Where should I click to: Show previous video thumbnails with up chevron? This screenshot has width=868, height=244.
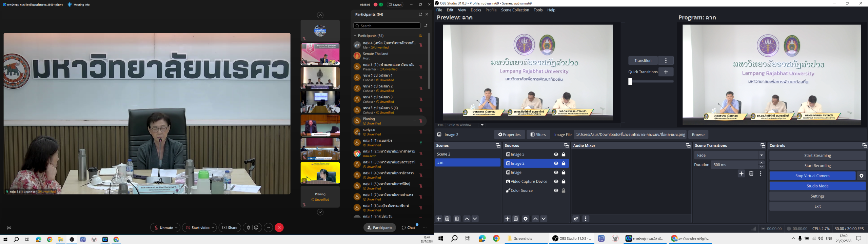coord(320,15)
